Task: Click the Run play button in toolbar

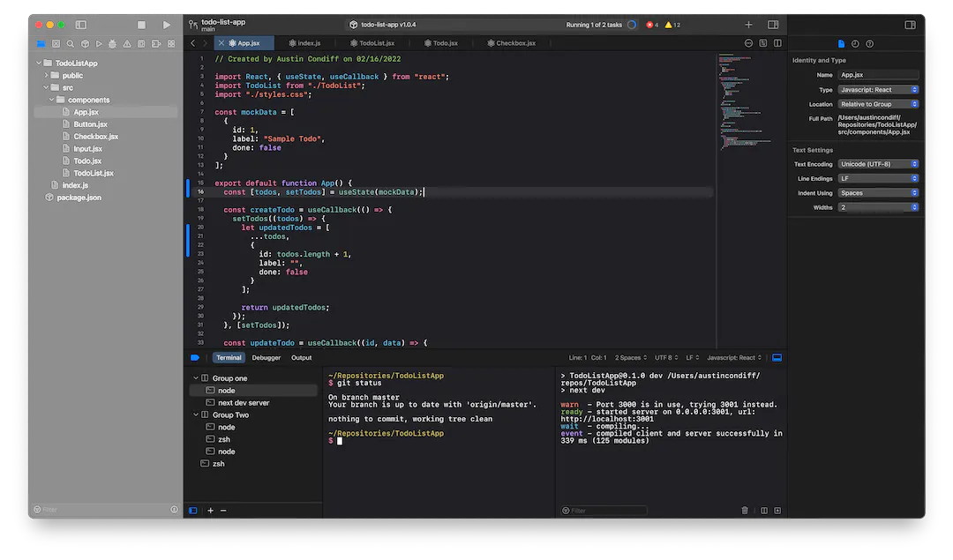Action: coord(167,25)
